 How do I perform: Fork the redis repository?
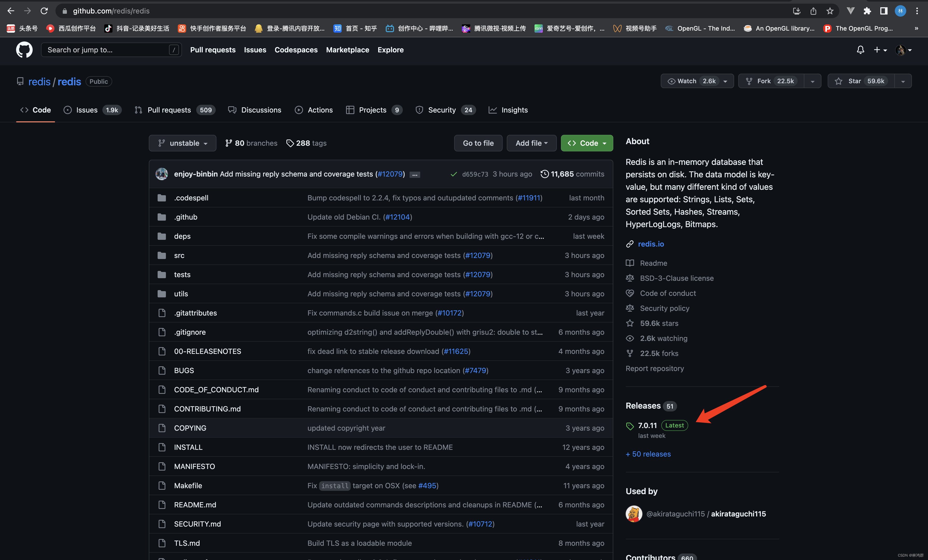pyautogui.click(x=771, y=81)
